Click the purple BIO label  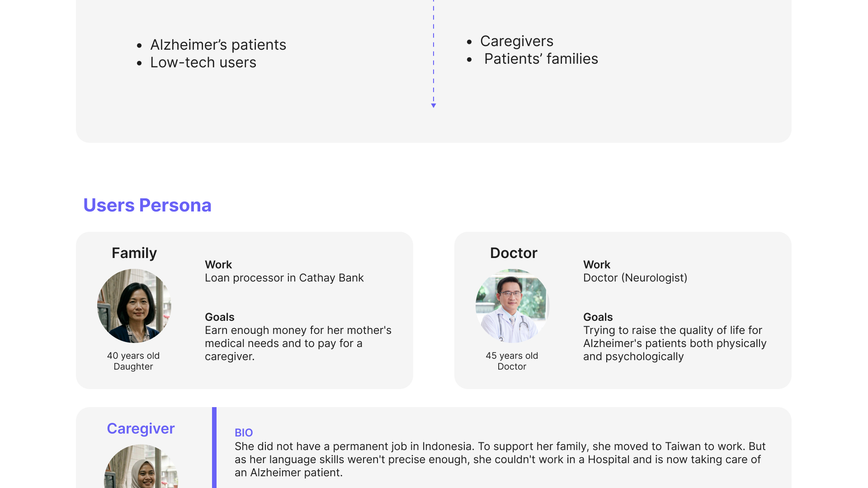pos(243,432)
